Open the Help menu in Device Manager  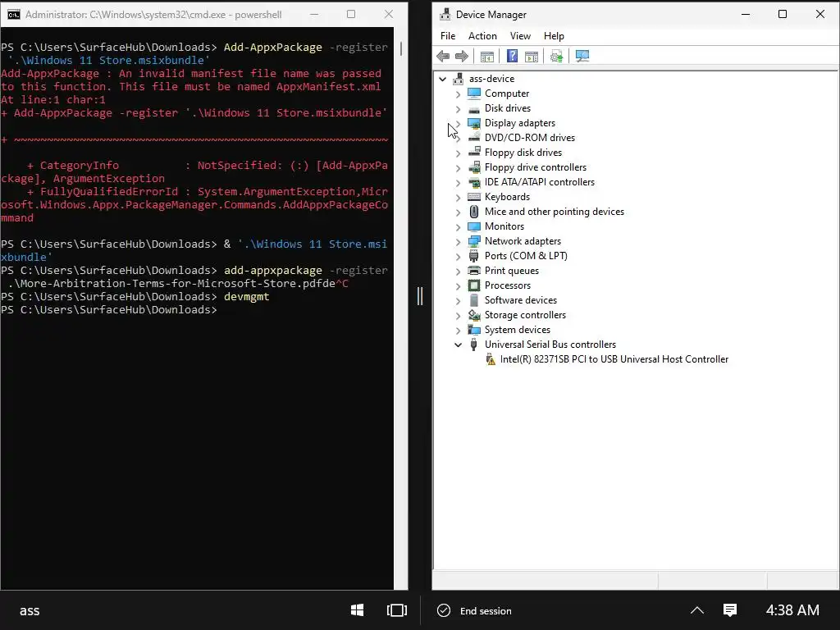point(554,36)
